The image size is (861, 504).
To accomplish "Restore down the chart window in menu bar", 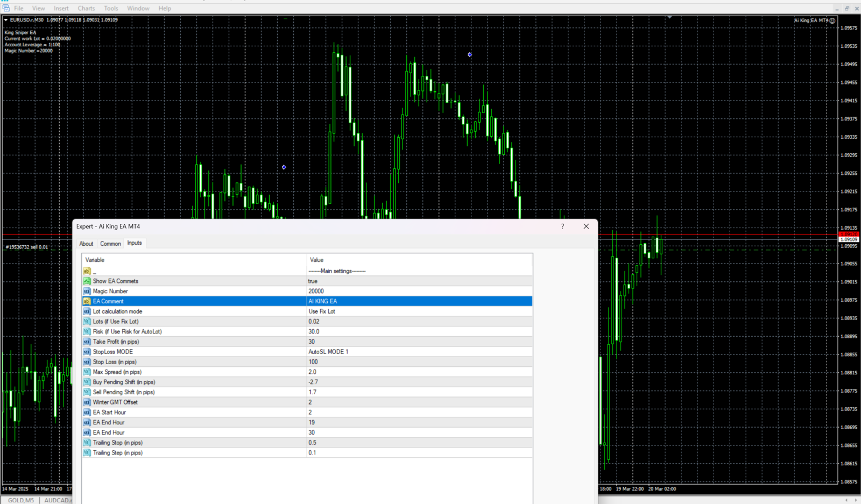I will [846, 8].
